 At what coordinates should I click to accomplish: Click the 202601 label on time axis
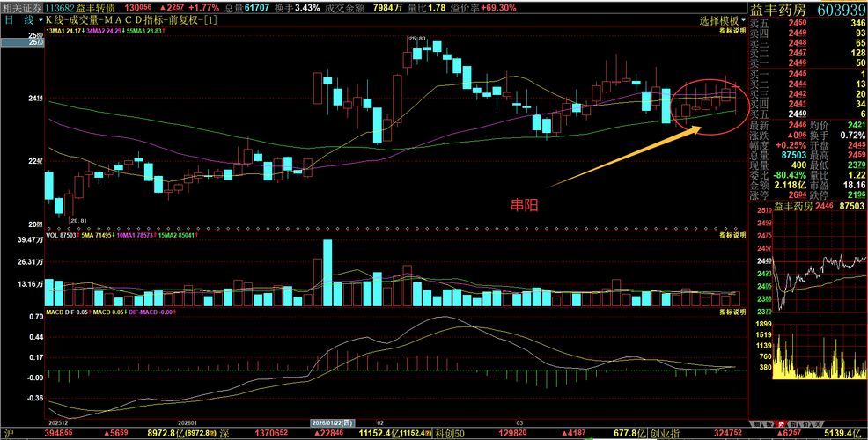pyautogui.click(x=187, y=422)
